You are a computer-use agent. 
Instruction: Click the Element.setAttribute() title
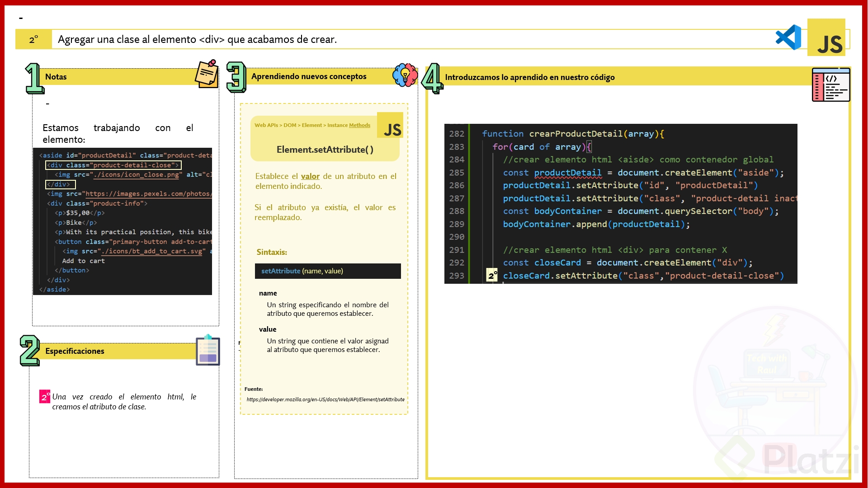point(325,150)
